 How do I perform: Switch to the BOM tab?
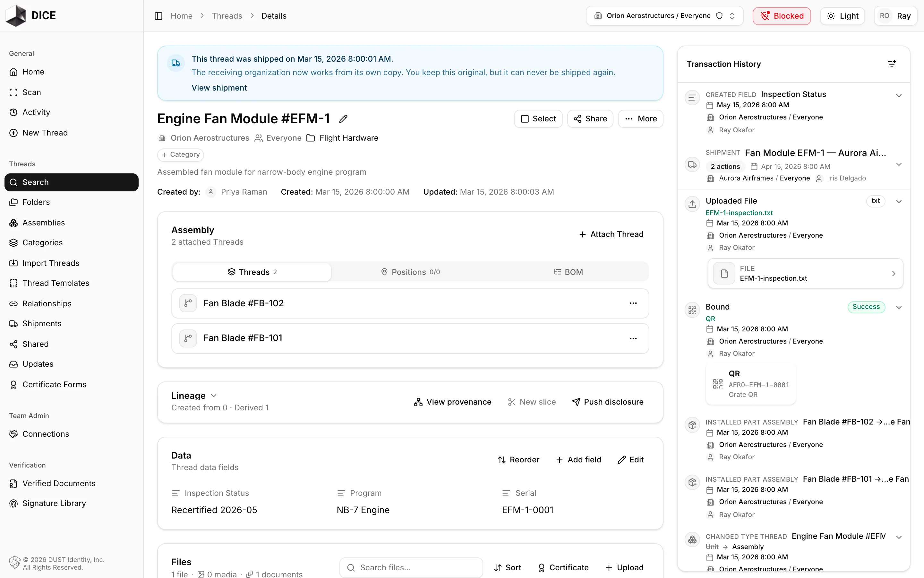pos(569,272)
